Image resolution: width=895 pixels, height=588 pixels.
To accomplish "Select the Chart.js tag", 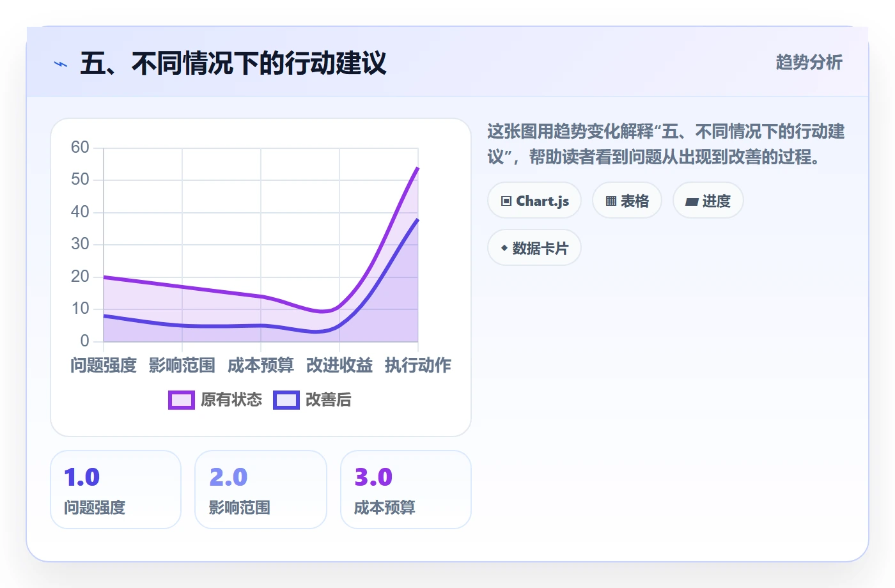I will click(534, 201).
